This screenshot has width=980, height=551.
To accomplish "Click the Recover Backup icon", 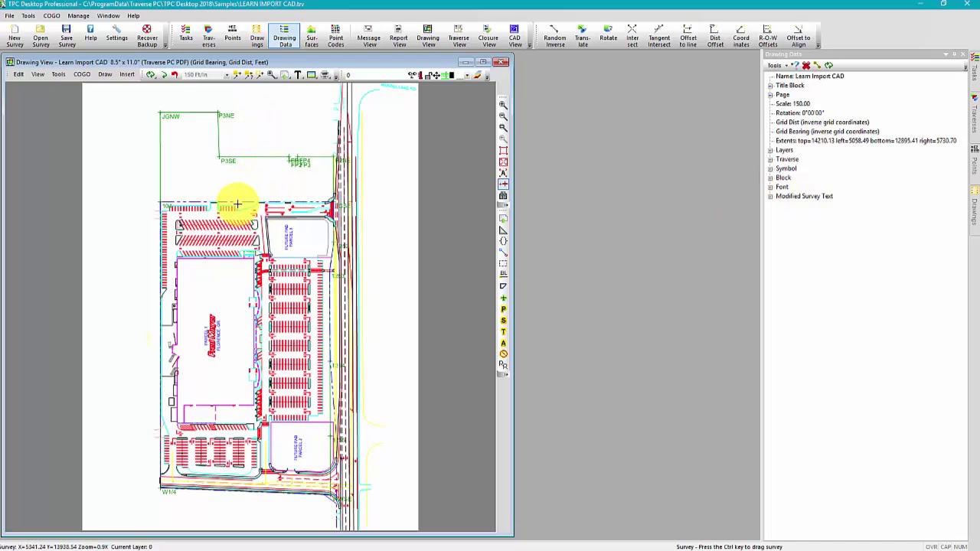I will [147, 36].
